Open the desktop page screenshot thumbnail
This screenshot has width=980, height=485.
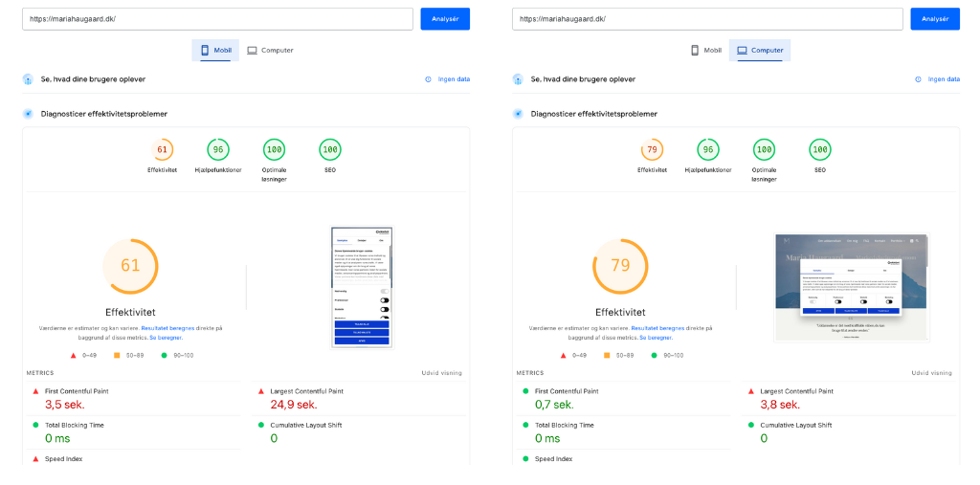[851, 288]
